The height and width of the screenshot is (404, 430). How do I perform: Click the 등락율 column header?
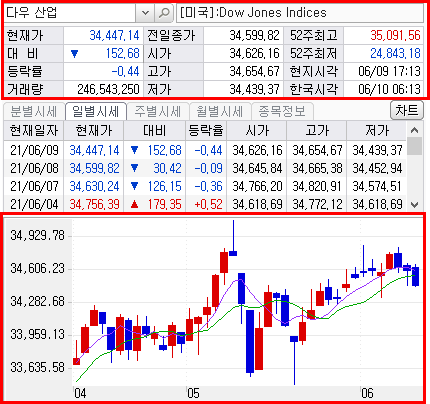click(206, 130)
